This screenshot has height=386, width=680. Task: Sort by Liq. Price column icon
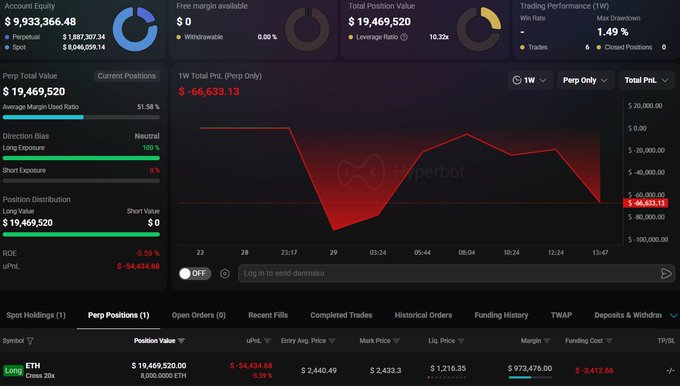click(x=461, y=341)
